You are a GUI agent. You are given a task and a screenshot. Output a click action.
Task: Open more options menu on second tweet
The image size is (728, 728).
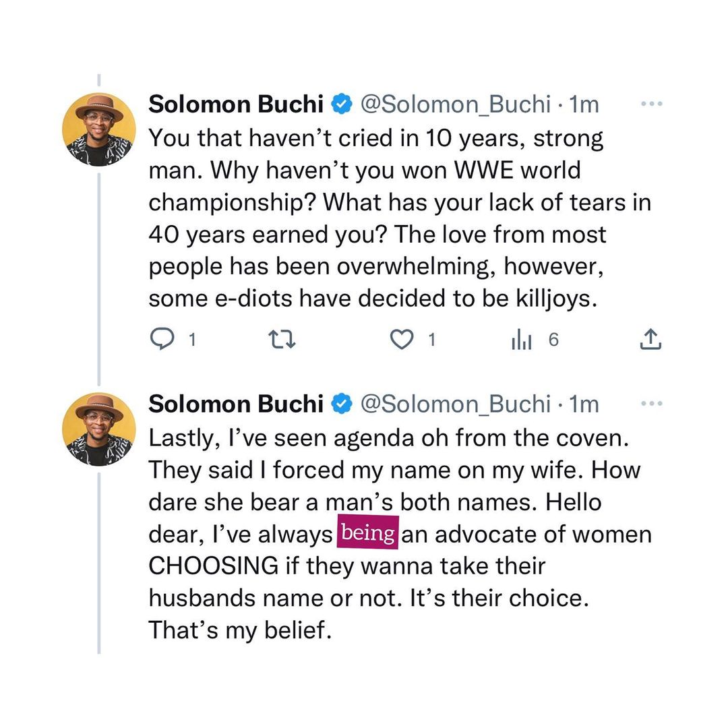coord(652,404)
